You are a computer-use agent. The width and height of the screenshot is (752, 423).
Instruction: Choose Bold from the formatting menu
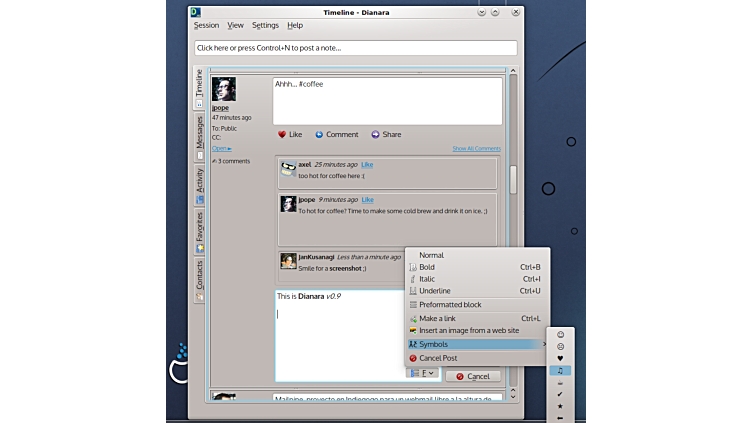pyautogui.click(x=427, y=267)
